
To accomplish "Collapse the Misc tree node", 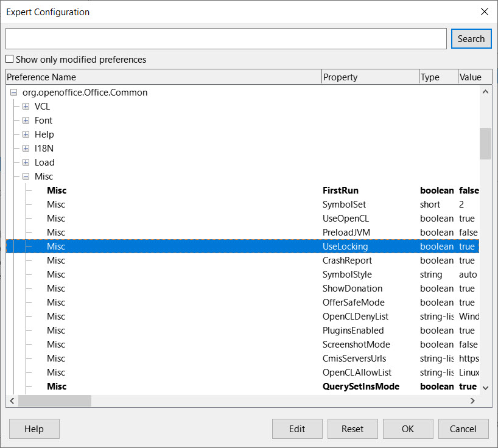I will (x=26, y=176).
